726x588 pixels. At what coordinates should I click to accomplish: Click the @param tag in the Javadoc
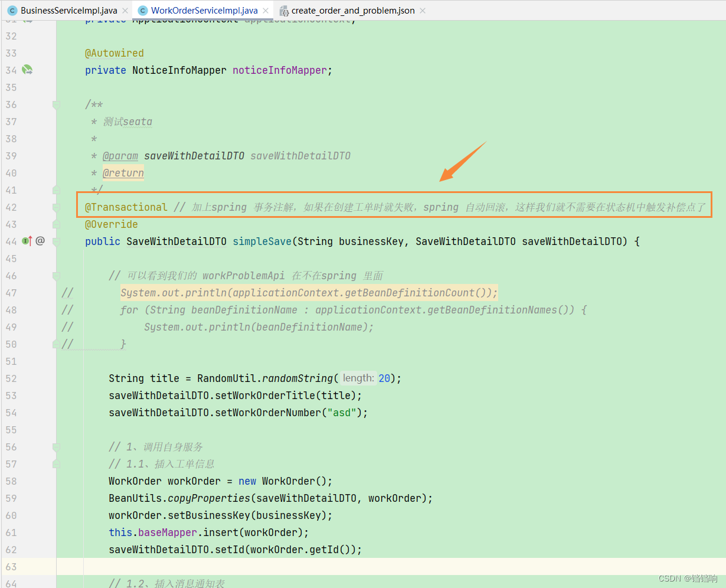(x=120, y=156)
